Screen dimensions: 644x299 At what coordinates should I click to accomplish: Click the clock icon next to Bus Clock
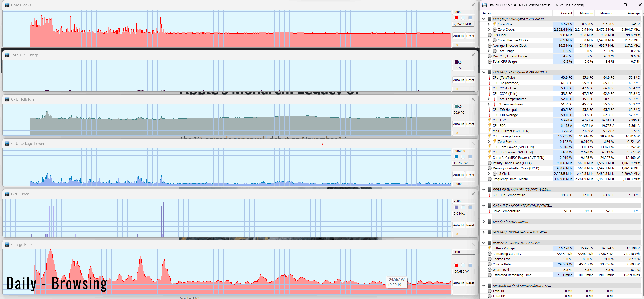click(x=490, y=35)
